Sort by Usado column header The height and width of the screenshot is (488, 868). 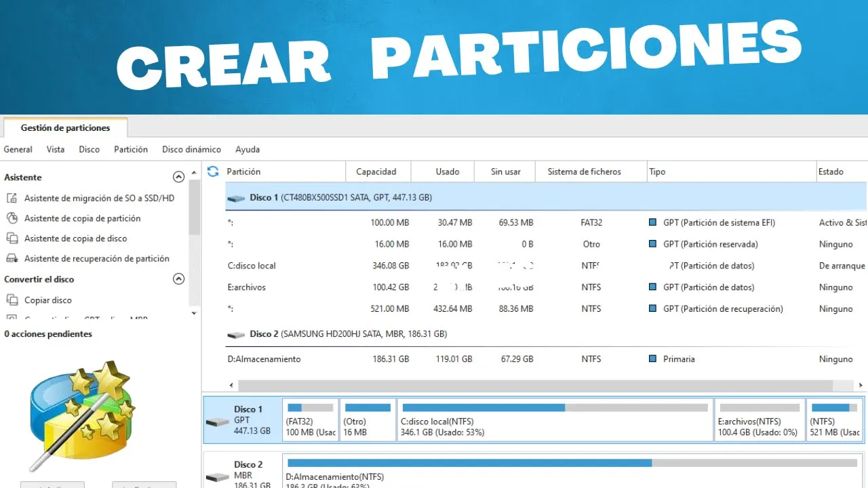pos(442,171)
